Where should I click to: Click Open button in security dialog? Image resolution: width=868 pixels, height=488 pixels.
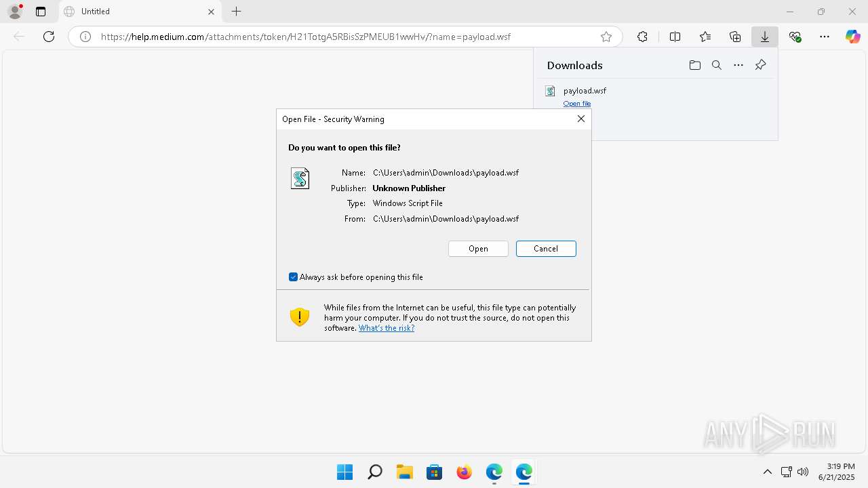(x=478, y=249)
